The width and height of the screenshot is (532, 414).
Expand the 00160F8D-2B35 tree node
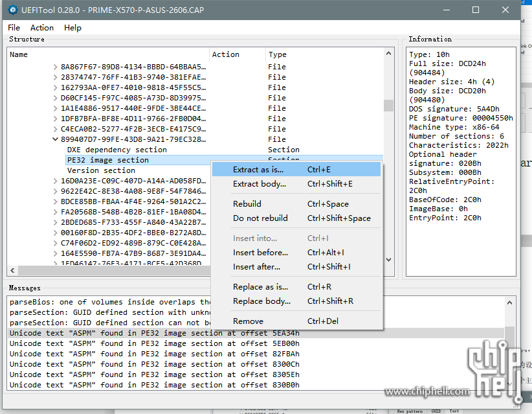coord(55,233)
